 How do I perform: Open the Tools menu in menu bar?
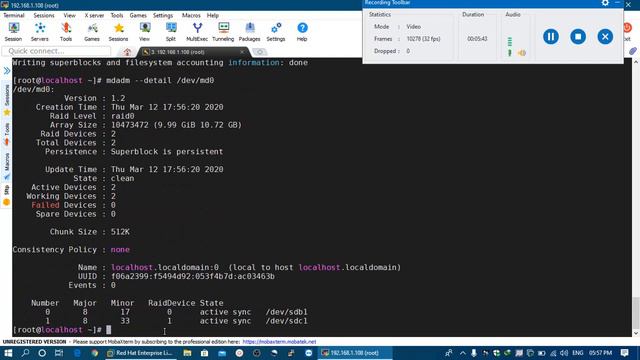tap(117, 15)
